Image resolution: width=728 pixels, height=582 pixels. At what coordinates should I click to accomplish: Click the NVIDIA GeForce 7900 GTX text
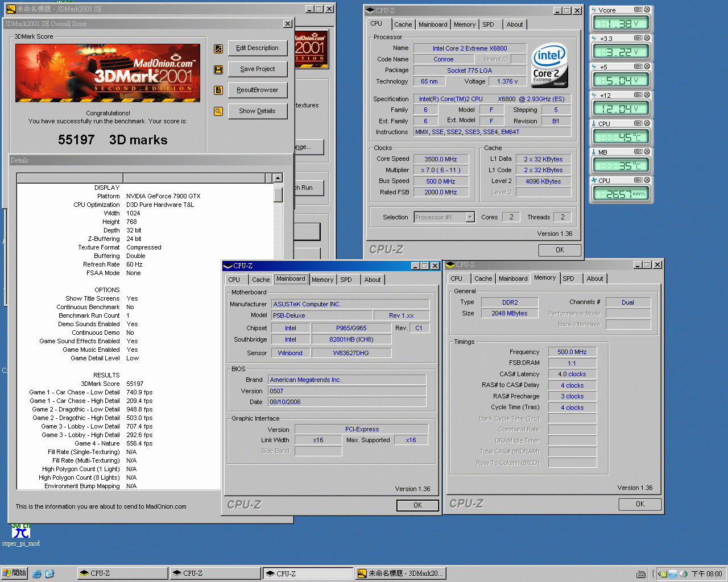(163, 196)
